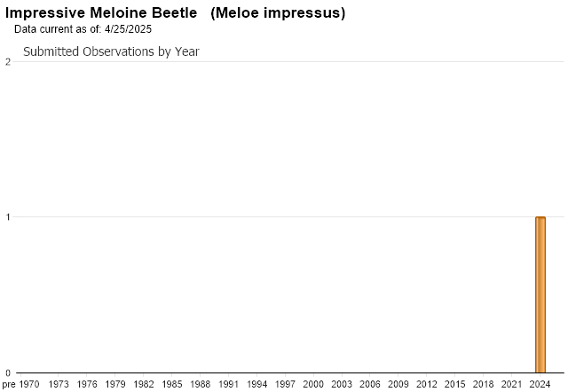Click the 1985 x-axis year label
Viewport: 568px width, 392px height.
point(172,384)
